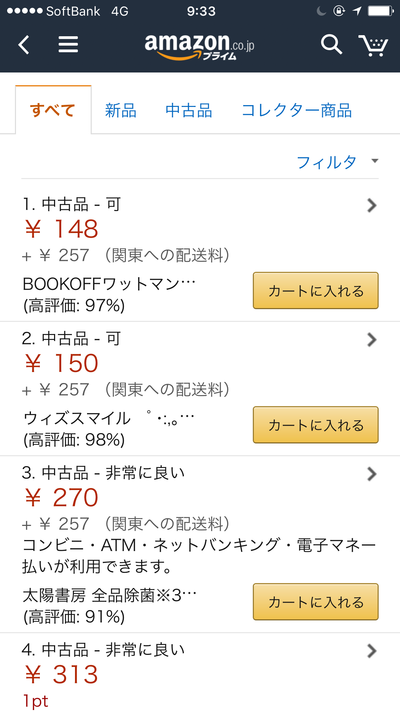Screen dimensions: 400x711
Task: Open search with magnifier icon
Action: (x=332, y=45)
